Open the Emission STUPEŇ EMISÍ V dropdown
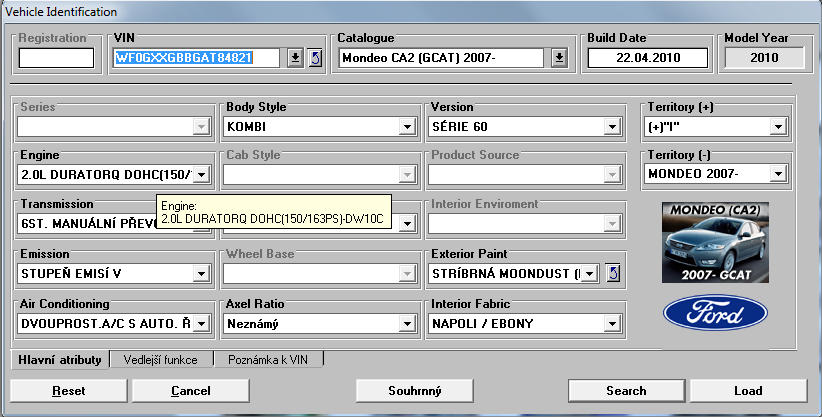 tap(201, 273)
